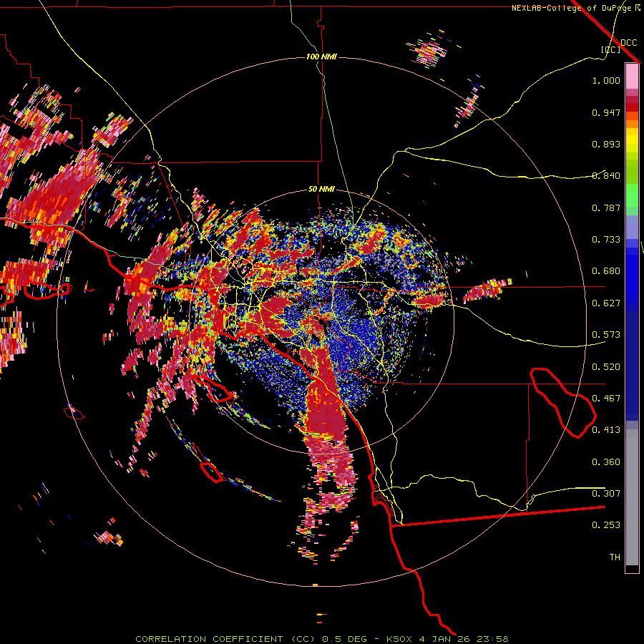The width and height of the screenshot is (644, 644).
Task: Click the 0.733 scale value
Action: pyautogui.click(x=606, y=240)
